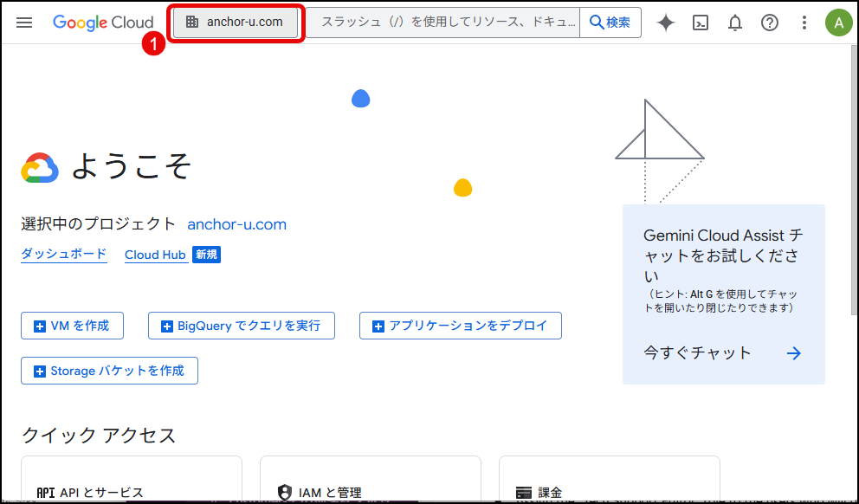Open the three-dot settings menu
This screenshot has height=504, width=859.
(x=804, y=23)
